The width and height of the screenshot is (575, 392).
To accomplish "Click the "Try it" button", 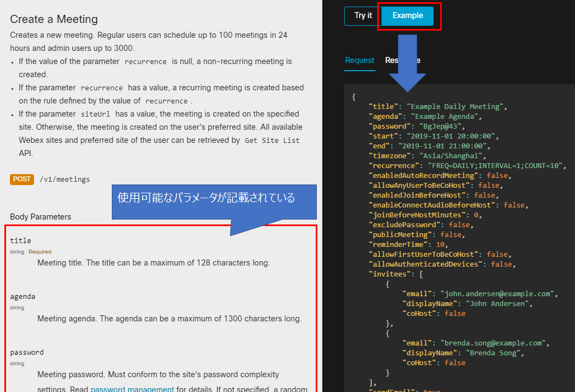I will (x=361, y=16).
